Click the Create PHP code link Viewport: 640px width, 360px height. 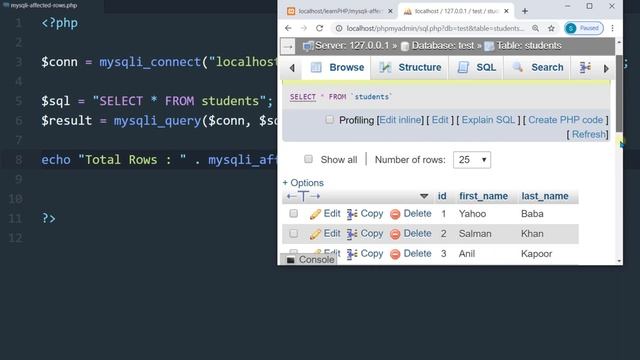tap(565, 120)
